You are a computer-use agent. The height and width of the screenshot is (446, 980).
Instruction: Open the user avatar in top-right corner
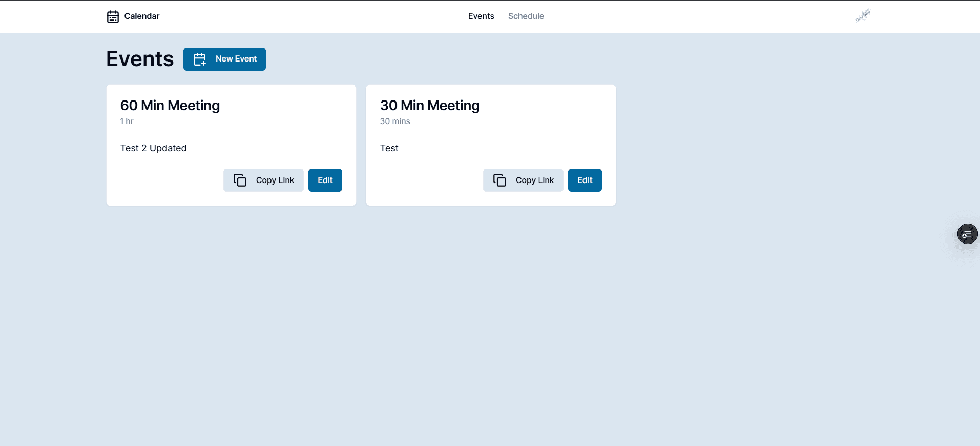point(863,16)
